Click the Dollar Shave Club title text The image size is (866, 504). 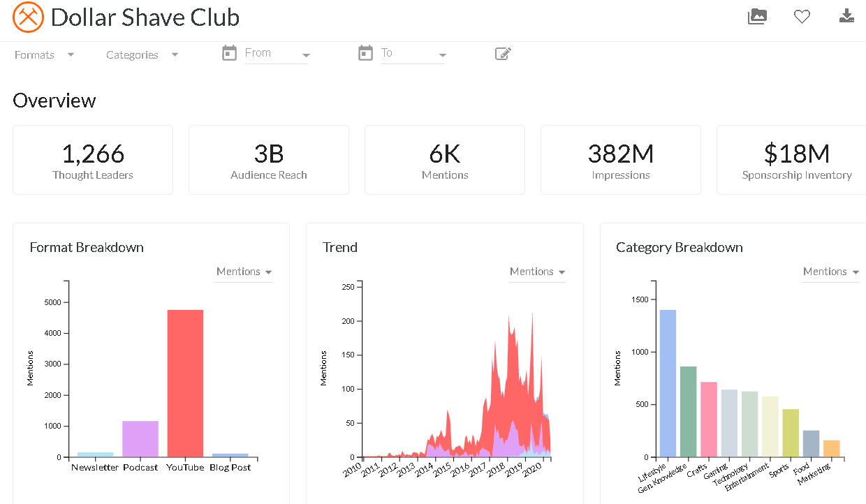coord(145,17)
